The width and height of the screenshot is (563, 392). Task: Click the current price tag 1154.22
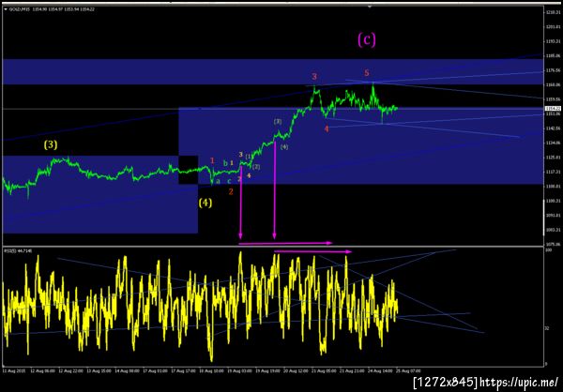(551, 109)
